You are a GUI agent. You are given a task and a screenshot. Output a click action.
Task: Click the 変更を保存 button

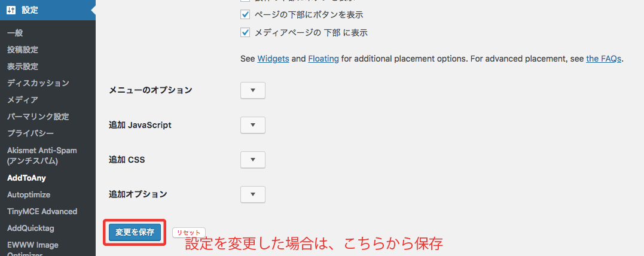click(x=135, y=232)
